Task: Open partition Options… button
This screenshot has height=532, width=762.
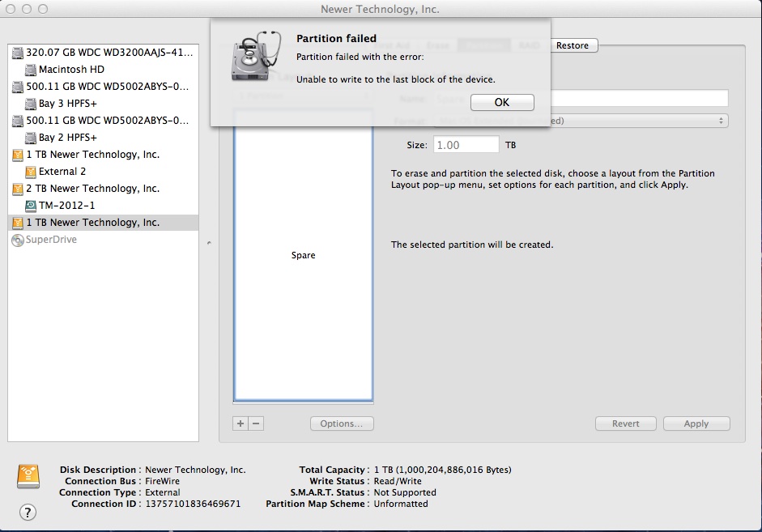Action: 342,423
